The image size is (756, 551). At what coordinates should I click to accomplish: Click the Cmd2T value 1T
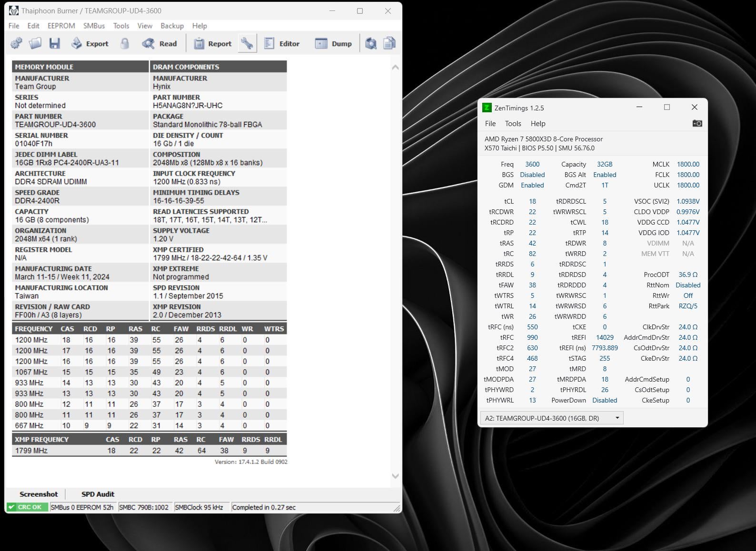[605, 185]
